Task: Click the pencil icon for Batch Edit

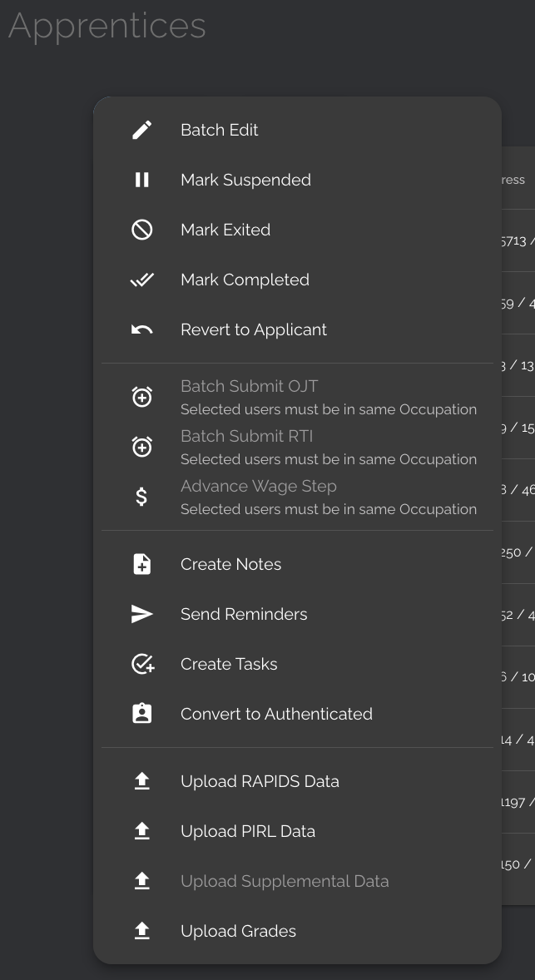Action: click(x=142, y=130)
